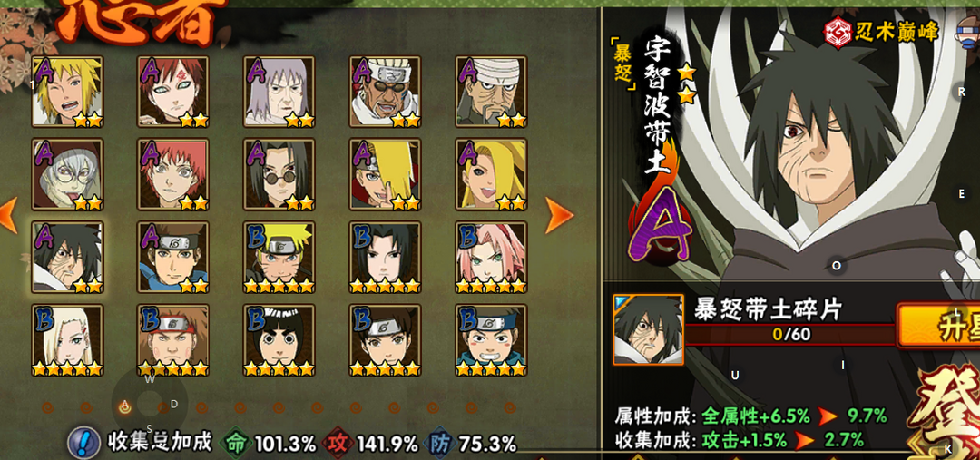Viewport: 980px width, 460px height.
Task: Go to next ninja page arrow
Action: (x=559, y=216)
